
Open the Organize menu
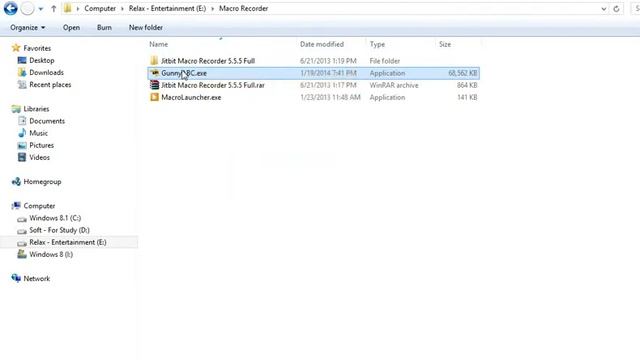(x=27, y=27)
